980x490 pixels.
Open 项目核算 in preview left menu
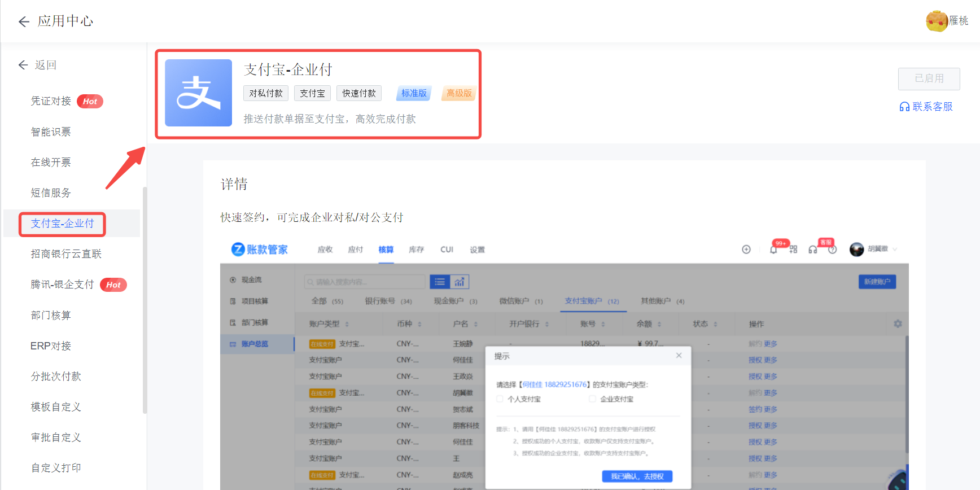255,301
